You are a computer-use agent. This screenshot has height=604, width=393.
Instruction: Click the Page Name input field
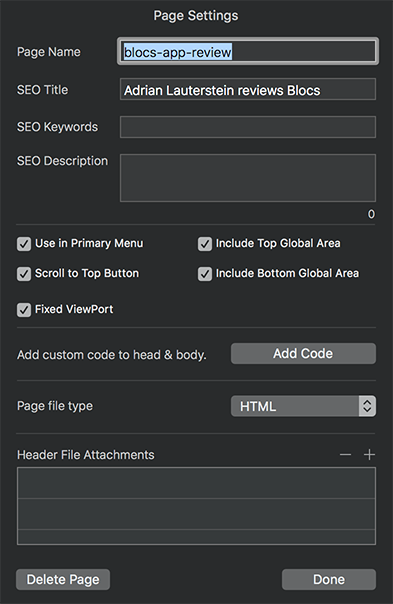pos(248,51)
